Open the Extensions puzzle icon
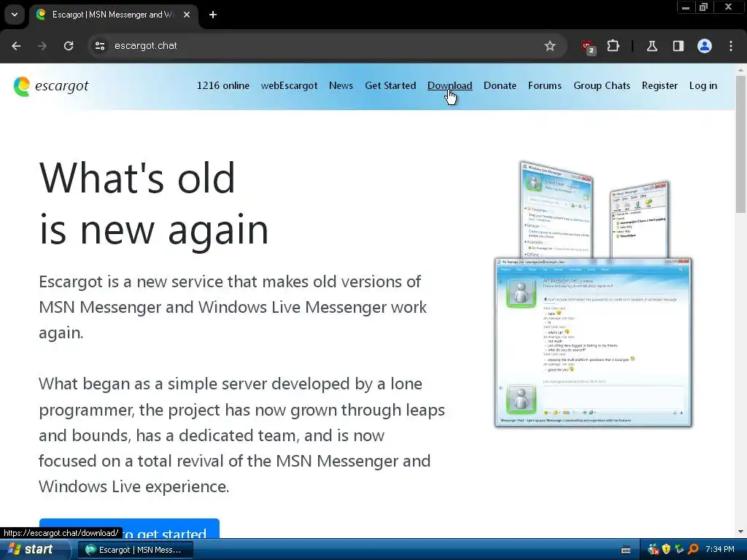 tap(613, 46)
